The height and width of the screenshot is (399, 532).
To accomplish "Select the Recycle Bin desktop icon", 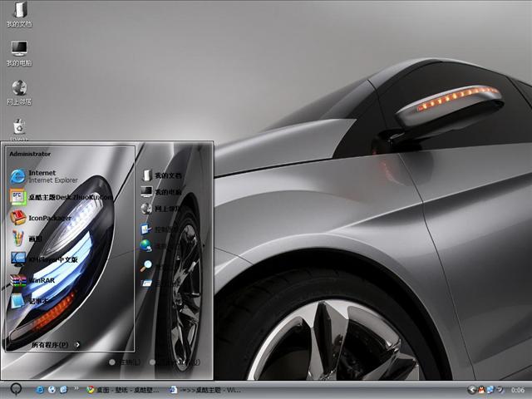I will pos(19,130).
